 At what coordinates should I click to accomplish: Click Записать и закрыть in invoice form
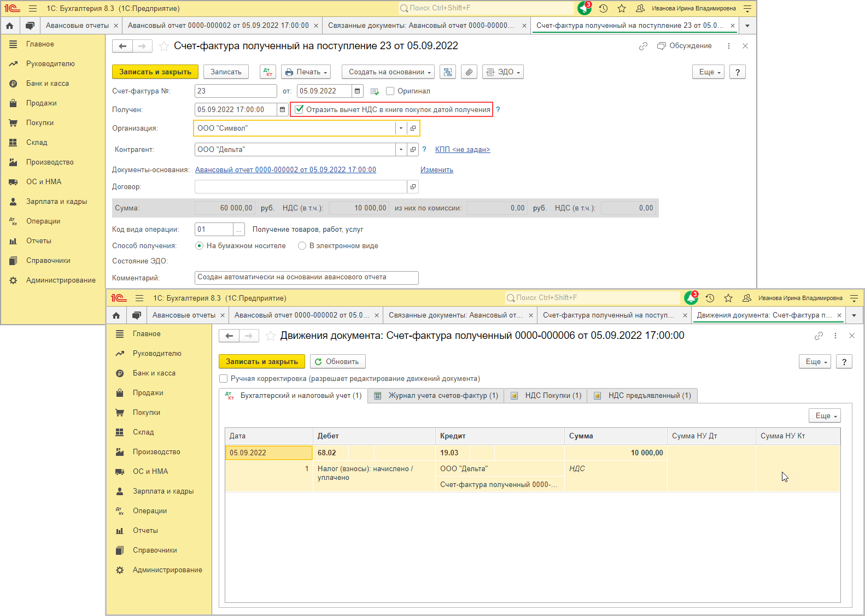[155, 72]
